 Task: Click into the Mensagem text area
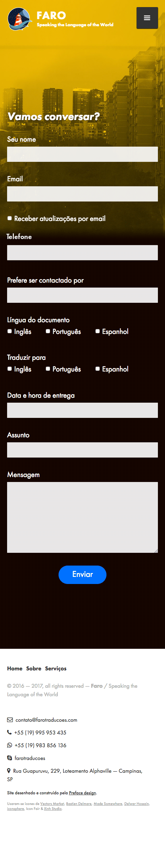pos(82,517)
